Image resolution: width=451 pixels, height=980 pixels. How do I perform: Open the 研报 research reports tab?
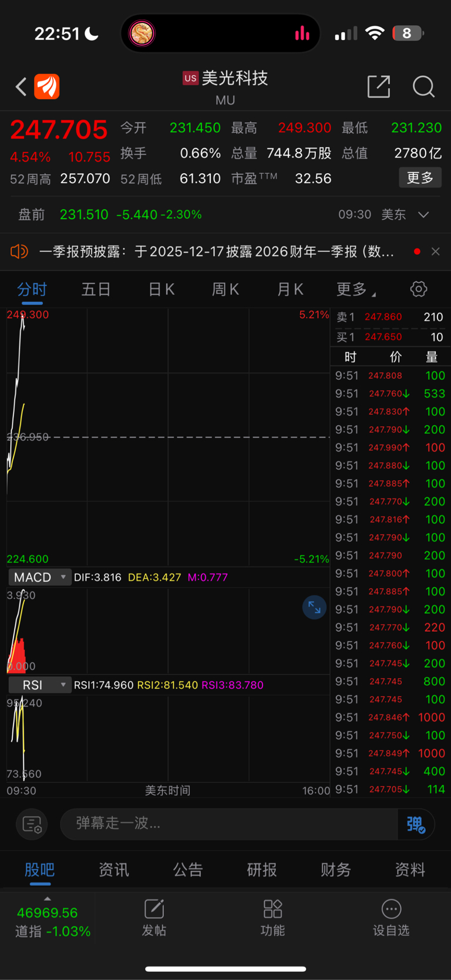262,870
